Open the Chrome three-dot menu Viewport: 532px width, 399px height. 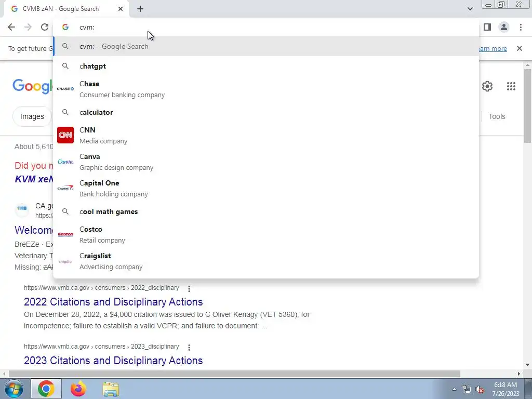521,27
